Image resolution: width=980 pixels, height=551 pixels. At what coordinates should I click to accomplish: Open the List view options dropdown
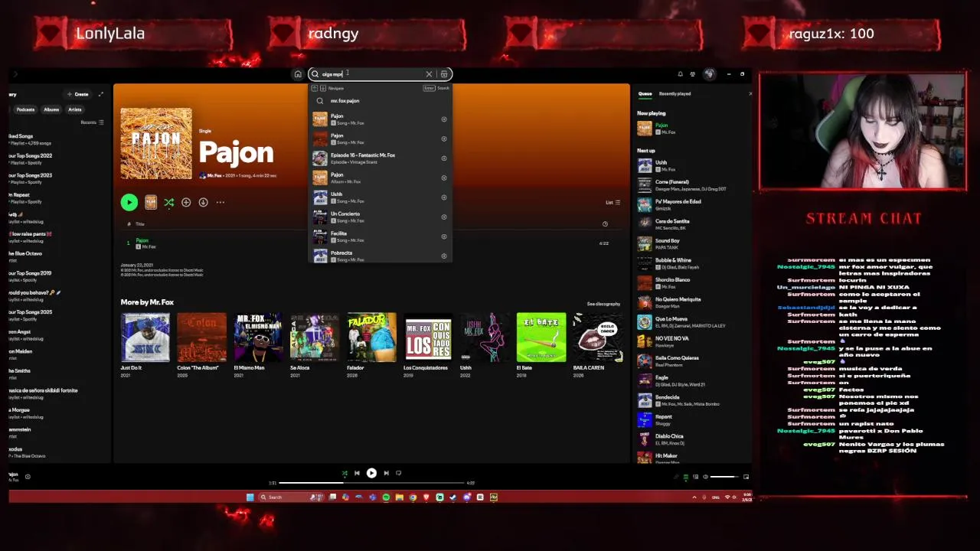pos(613,203)
